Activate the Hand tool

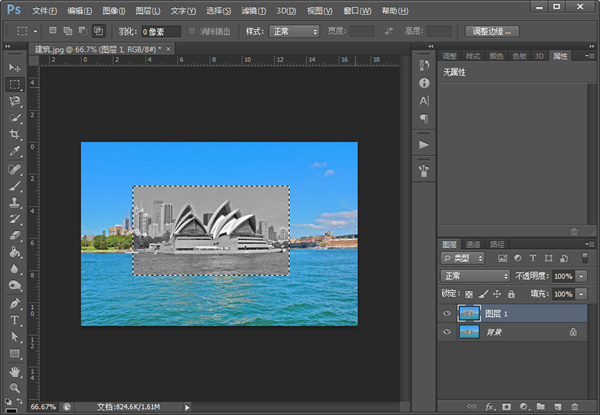click(x=15, y=370)
